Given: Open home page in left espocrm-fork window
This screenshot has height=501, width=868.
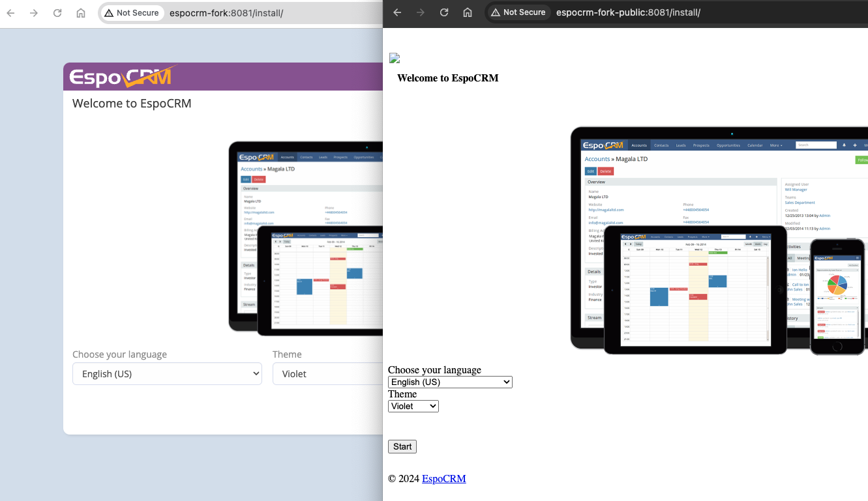Looking at the screenshot, I should [81, 13].
